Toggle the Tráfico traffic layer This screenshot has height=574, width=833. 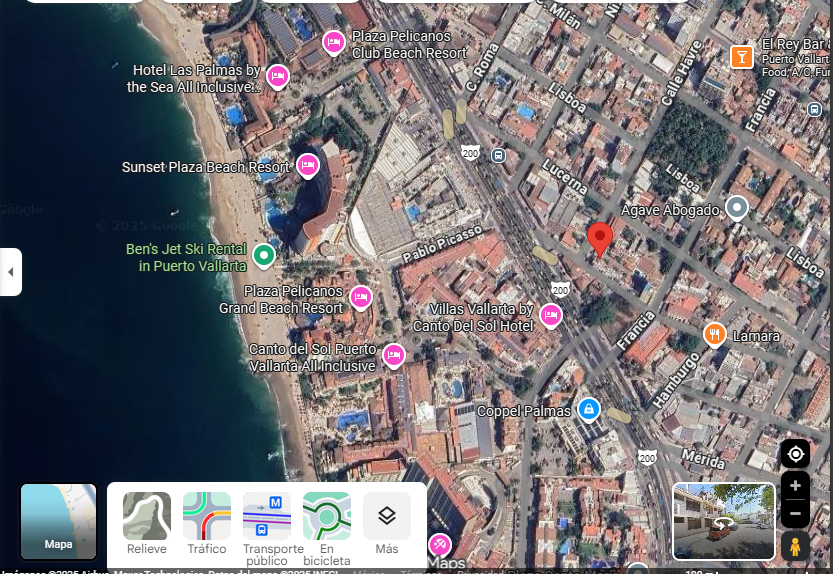tap(207, 524)
